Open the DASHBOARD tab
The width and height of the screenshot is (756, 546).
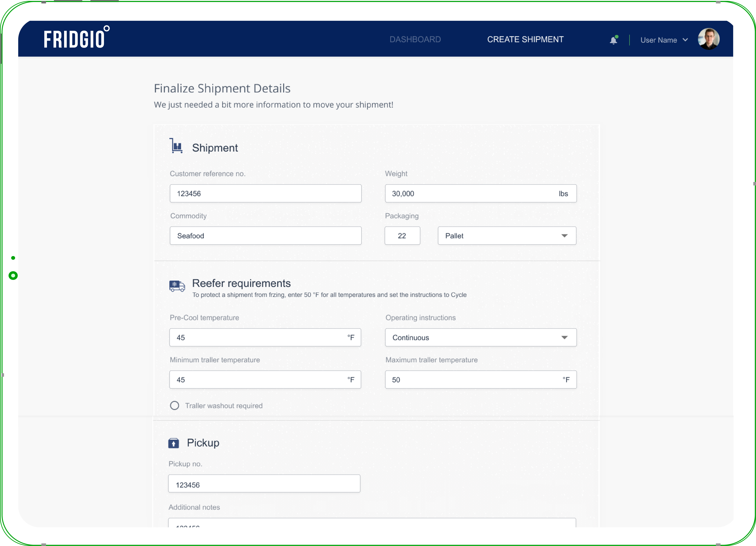pos(415,39)
